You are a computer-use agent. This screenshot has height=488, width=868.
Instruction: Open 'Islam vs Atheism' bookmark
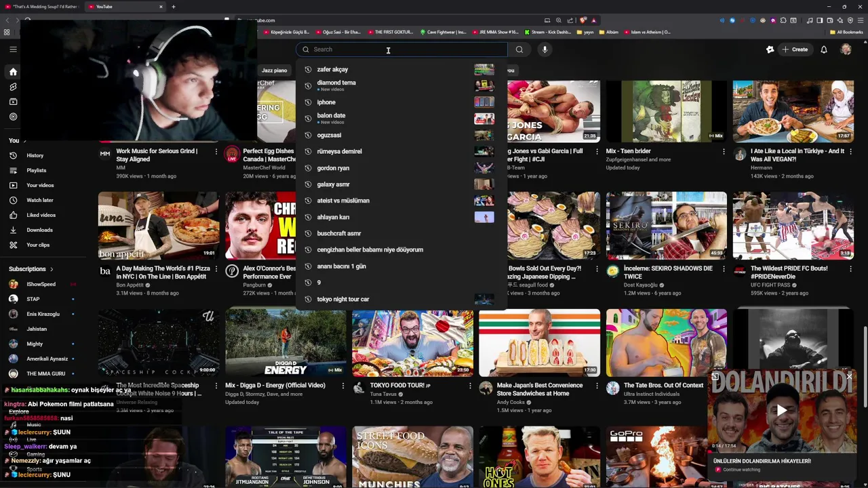pos(646,32)
